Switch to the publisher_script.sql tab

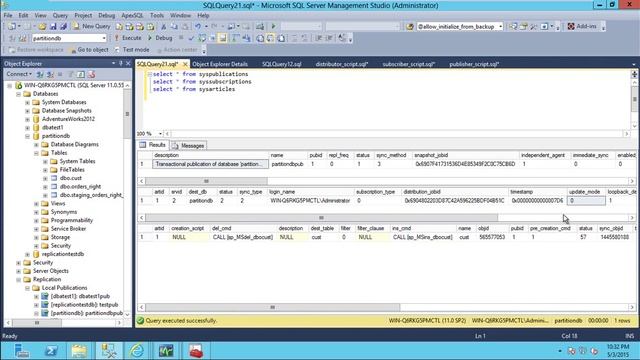point(474,64)
